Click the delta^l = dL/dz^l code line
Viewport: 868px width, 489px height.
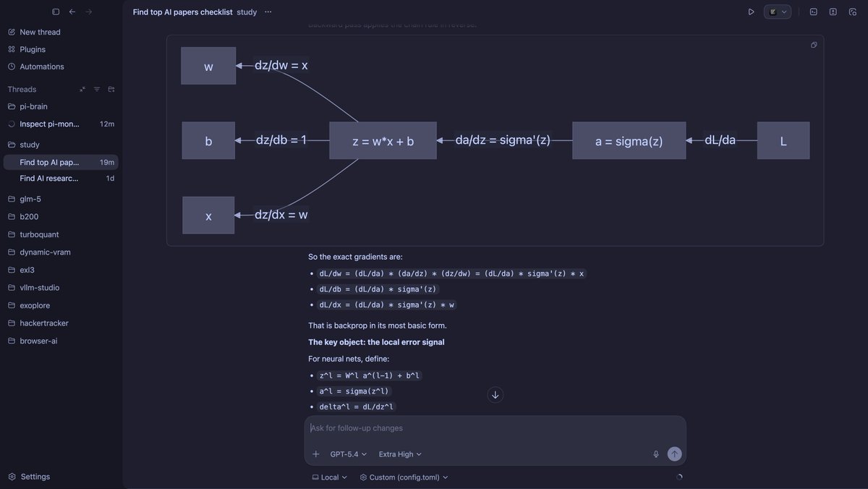click(356, 407)
